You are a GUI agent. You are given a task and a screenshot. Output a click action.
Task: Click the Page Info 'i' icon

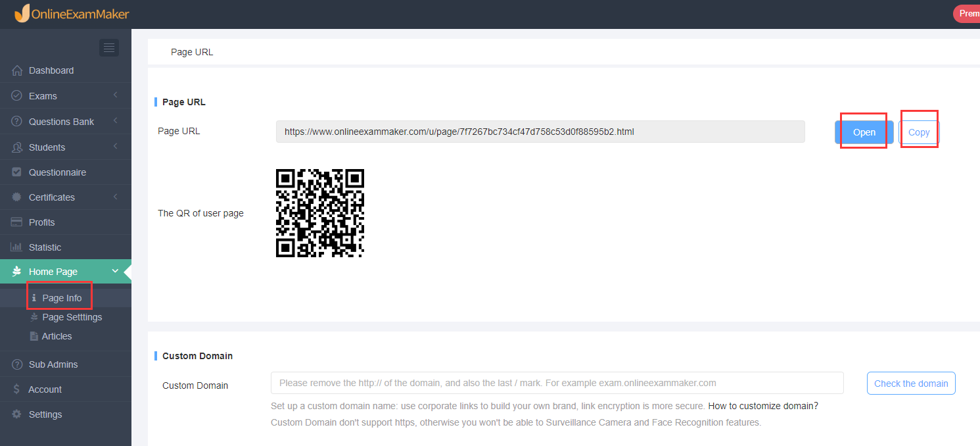tap(34, 298)
